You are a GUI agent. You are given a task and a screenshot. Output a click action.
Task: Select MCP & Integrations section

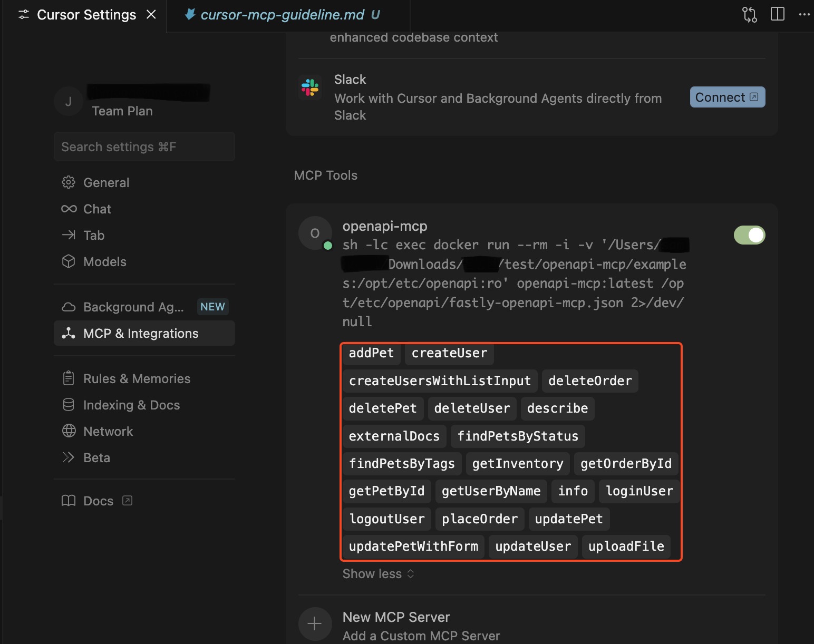click(144, 333)
